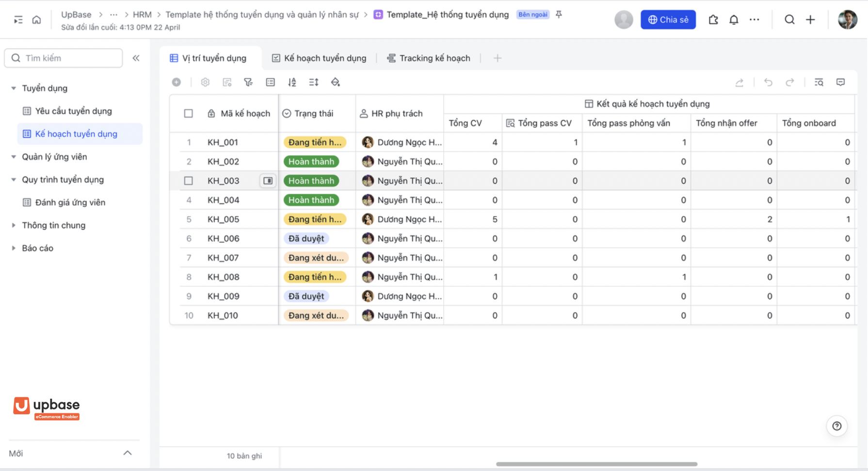Add a new view tab with the plus
This screenshot has width=868, height=471.
(498, 58)
